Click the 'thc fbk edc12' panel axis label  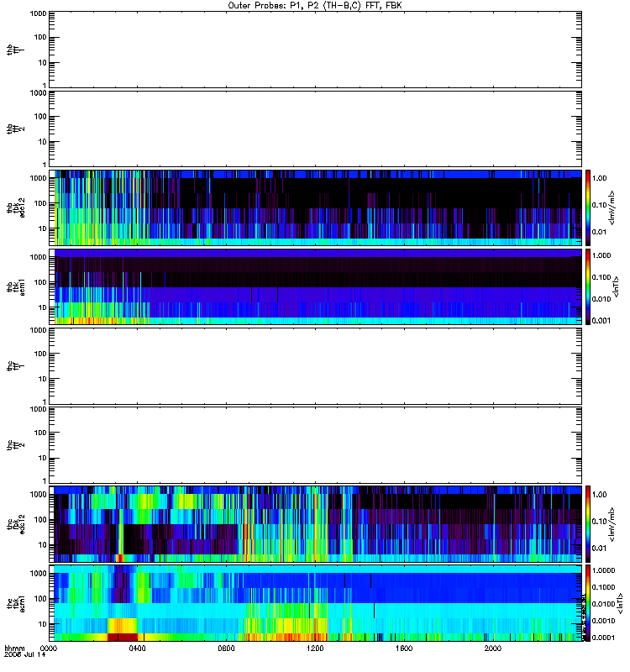click(16, 523)
